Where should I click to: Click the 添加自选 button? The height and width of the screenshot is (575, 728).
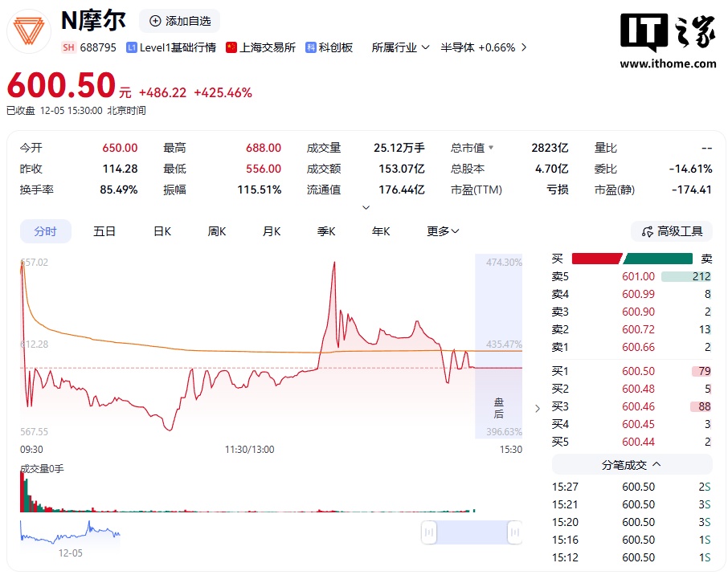(180, 21)
